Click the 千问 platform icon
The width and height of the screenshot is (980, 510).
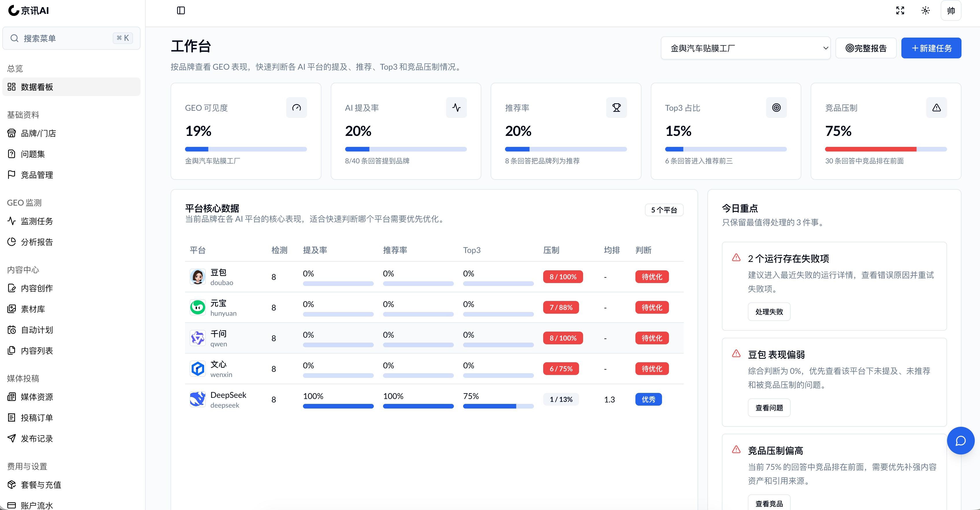(197, 338)
